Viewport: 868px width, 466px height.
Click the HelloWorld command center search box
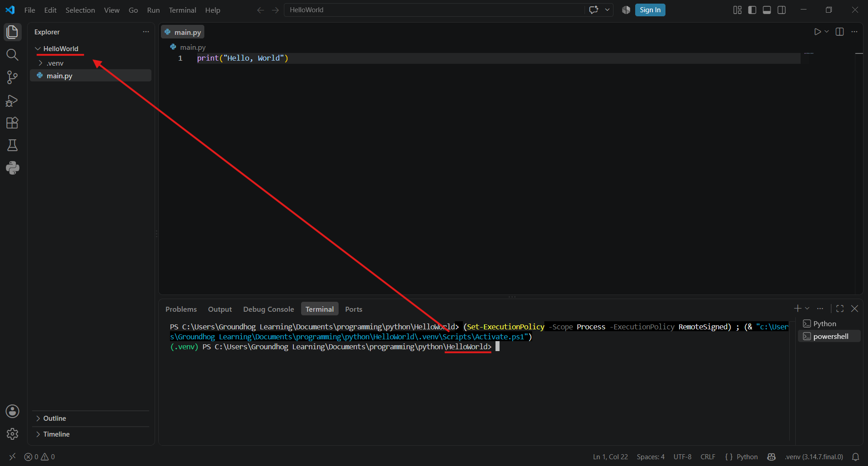[434, 10]
